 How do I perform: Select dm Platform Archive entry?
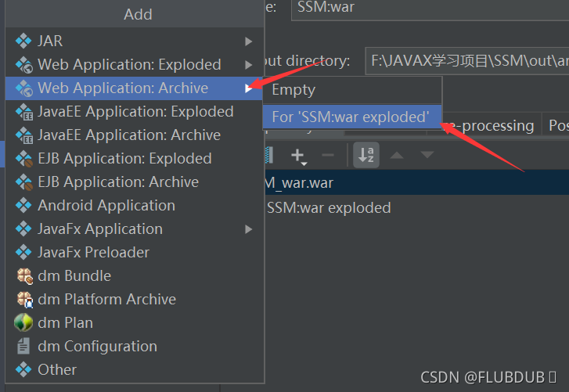135,300
